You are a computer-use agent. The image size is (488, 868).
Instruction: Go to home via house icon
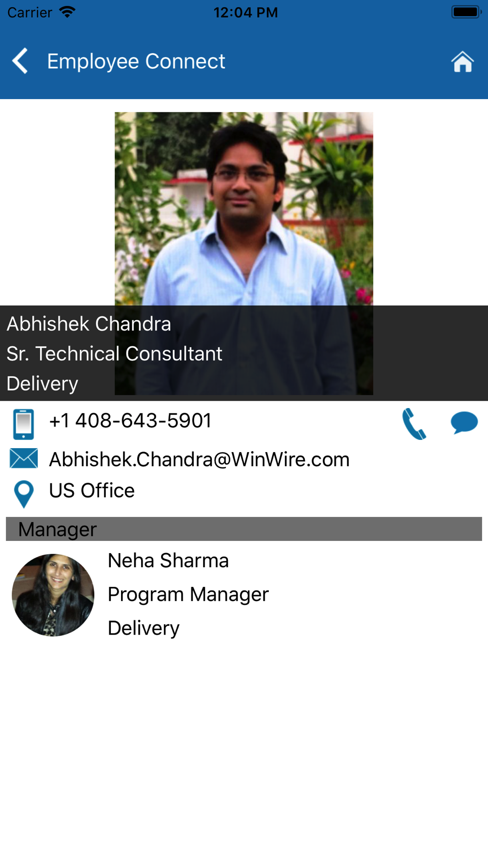click(462, 62)
